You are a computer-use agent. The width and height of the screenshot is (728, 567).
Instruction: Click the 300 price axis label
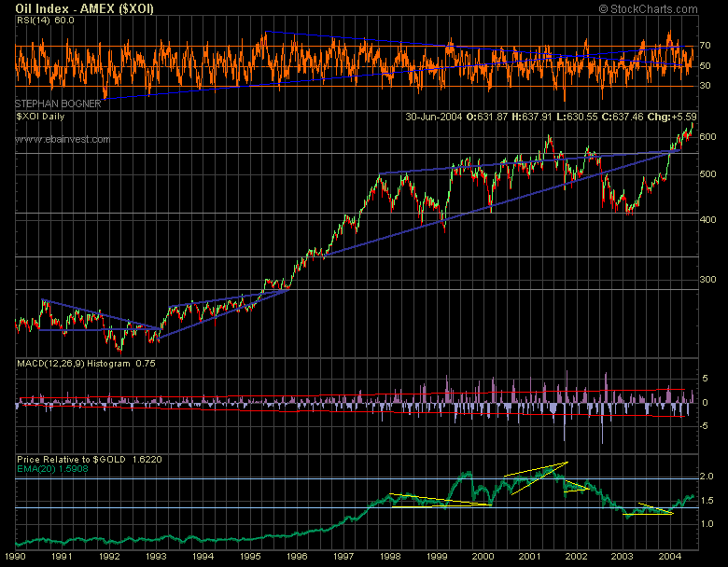708,280
